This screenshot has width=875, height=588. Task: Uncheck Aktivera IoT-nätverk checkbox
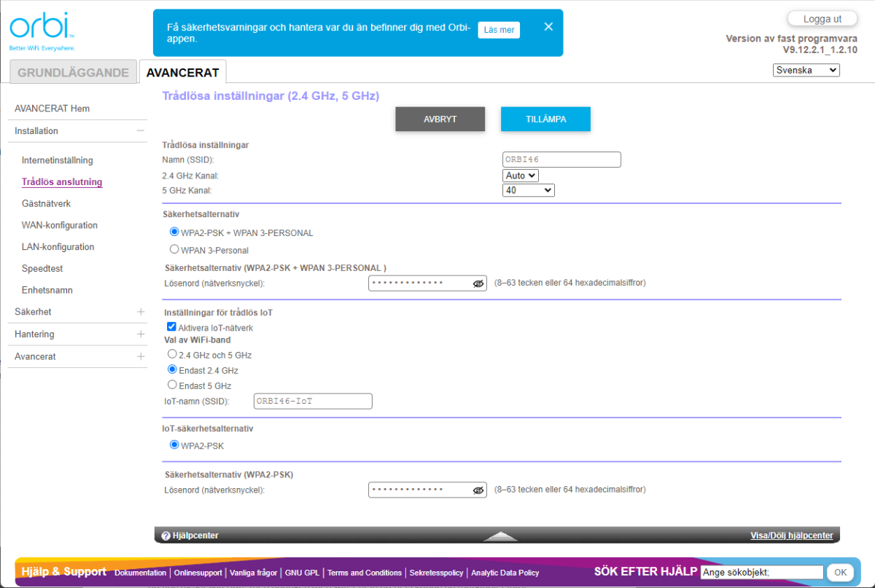[172, 328]
